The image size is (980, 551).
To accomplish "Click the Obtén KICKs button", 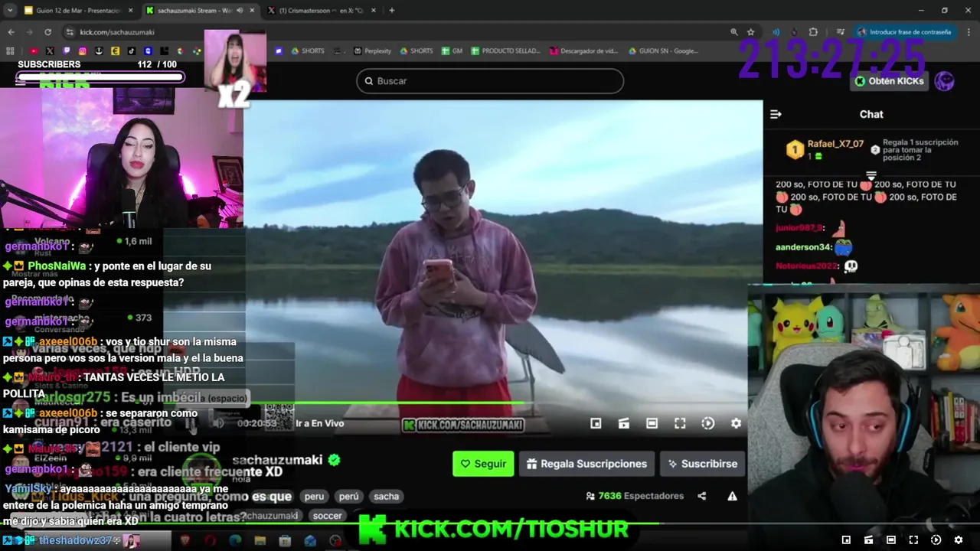I will pyautogui.click(x=889, y=81).
